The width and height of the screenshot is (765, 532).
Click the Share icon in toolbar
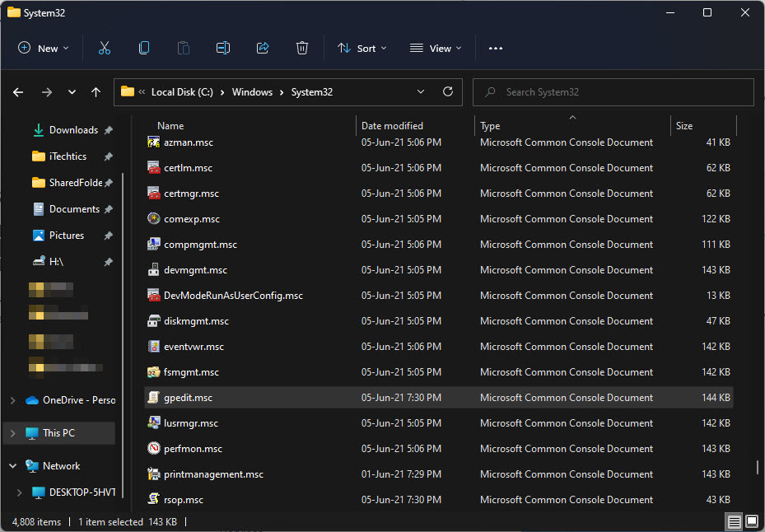[x=263, y=48]
